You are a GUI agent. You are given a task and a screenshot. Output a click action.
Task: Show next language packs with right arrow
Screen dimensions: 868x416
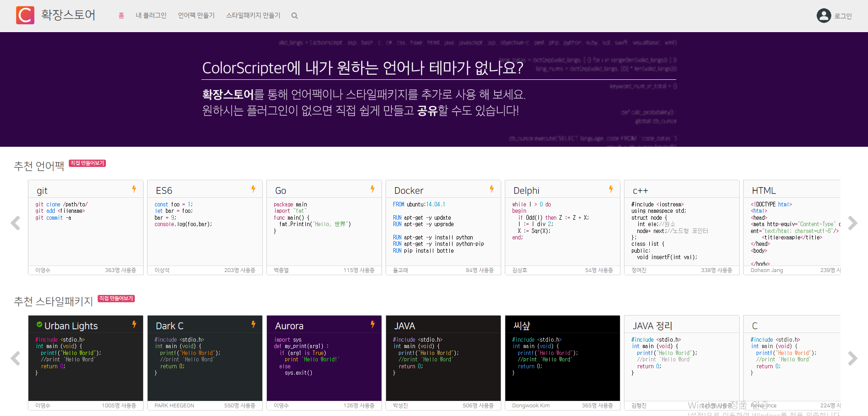[x=852, y=223]
